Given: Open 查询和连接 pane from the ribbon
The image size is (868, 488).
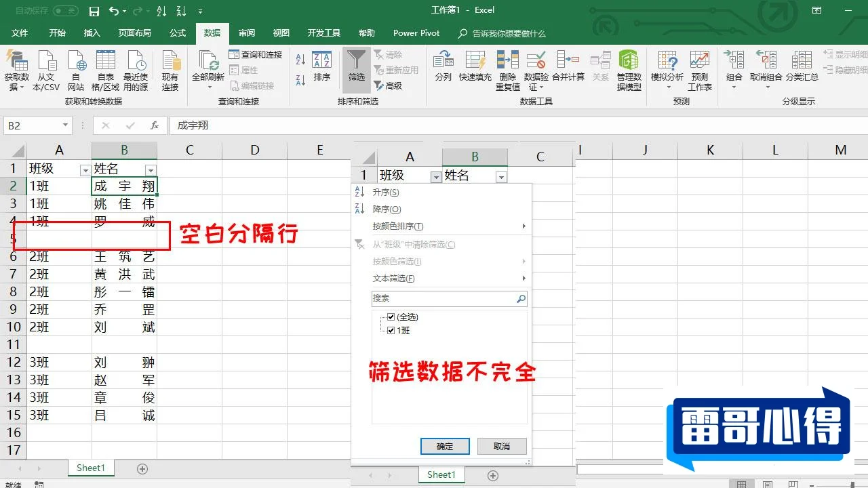Looking at the screenshot, I should coord(256,55).
